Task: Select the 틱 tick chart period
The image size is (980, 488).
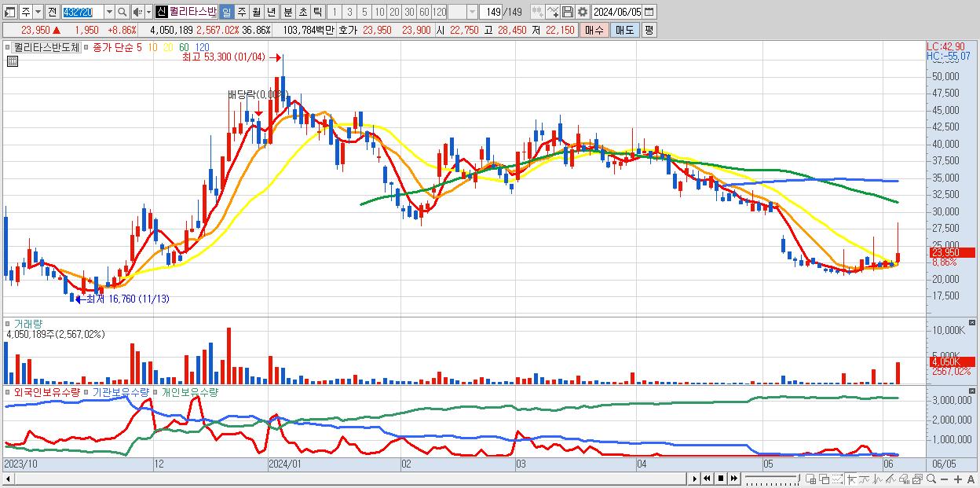Action: pyautogui.click(x=317, y=12)
